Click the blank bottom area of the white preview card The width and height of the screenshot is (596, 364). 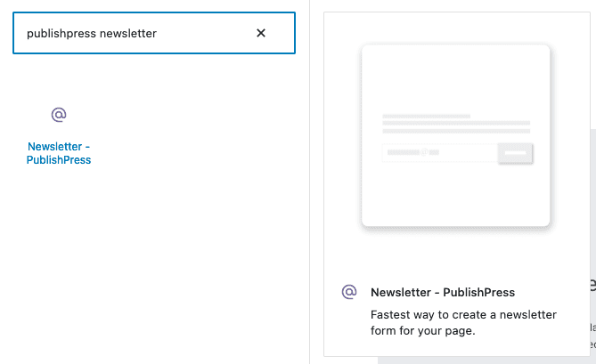pos(455,200)
